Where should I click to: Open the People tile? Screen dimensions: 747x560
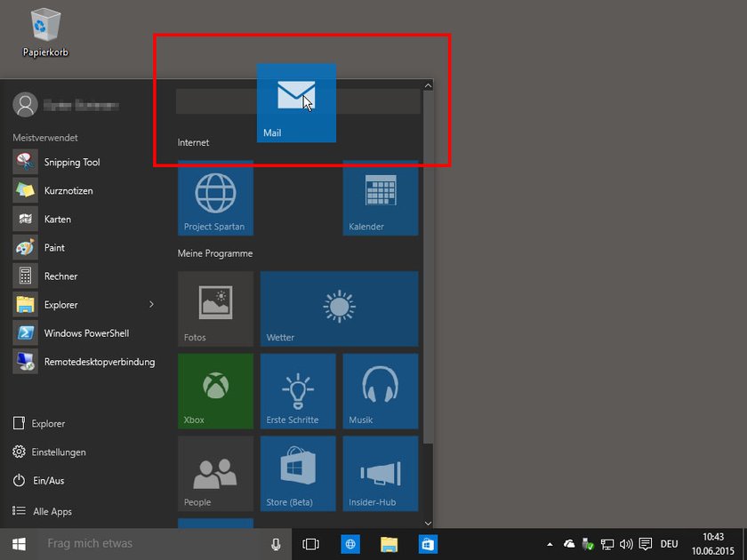tap(215, 474)
